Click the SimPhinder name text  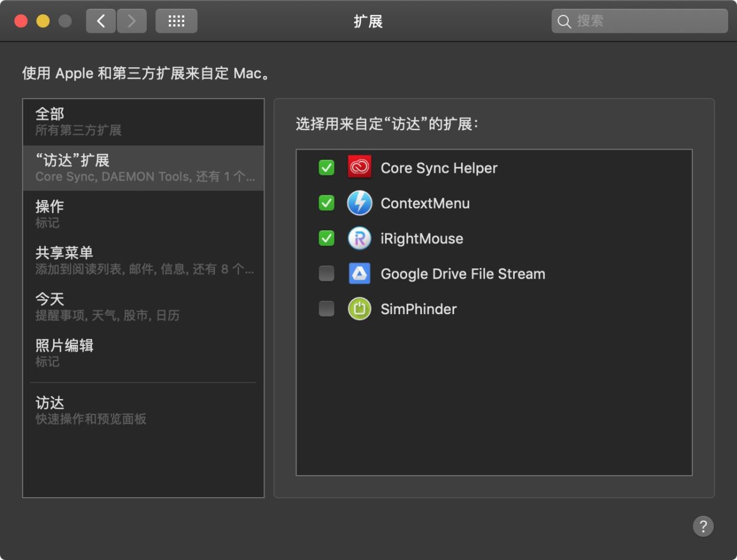(x=418, y=309)
